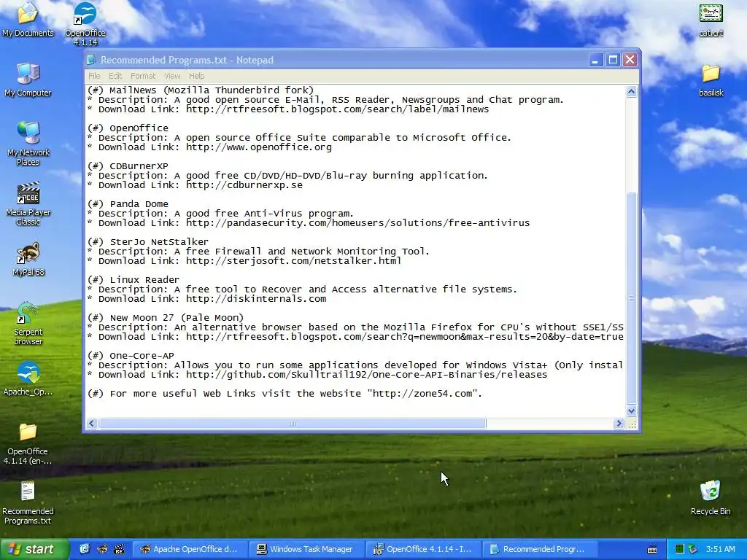747x560 pixels.
Task: Open Notepad Help menu
Action: click(x=196, y=76)
